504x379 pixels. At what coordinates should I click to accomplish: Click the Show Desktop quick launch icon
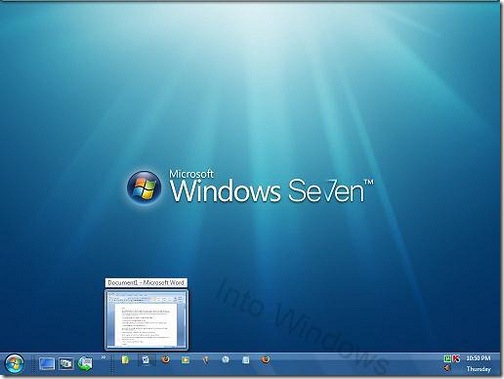(x=47, y=364)
